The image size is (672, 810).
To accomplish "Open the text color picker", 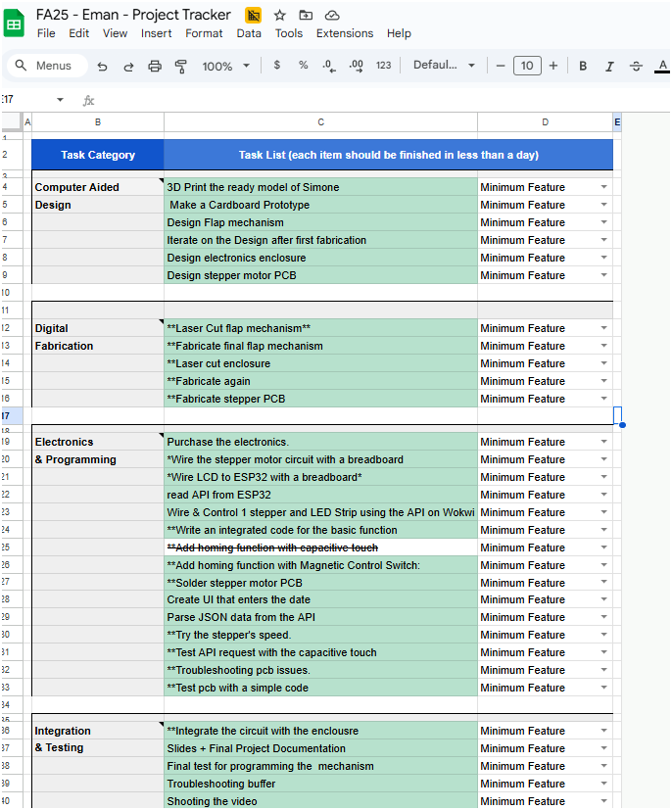I will pyautogui.click(x=662, y=66).
